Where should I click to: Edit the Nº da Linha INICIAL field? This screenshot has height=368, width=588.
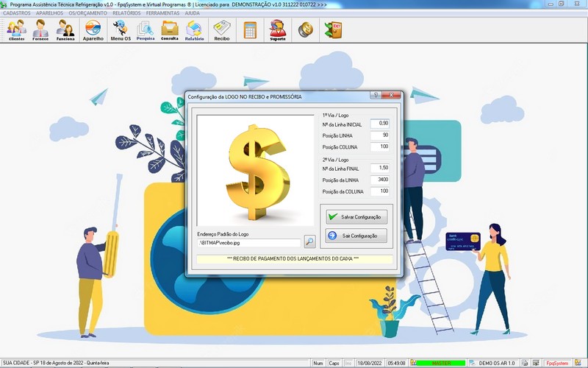(x=380, y=124)
